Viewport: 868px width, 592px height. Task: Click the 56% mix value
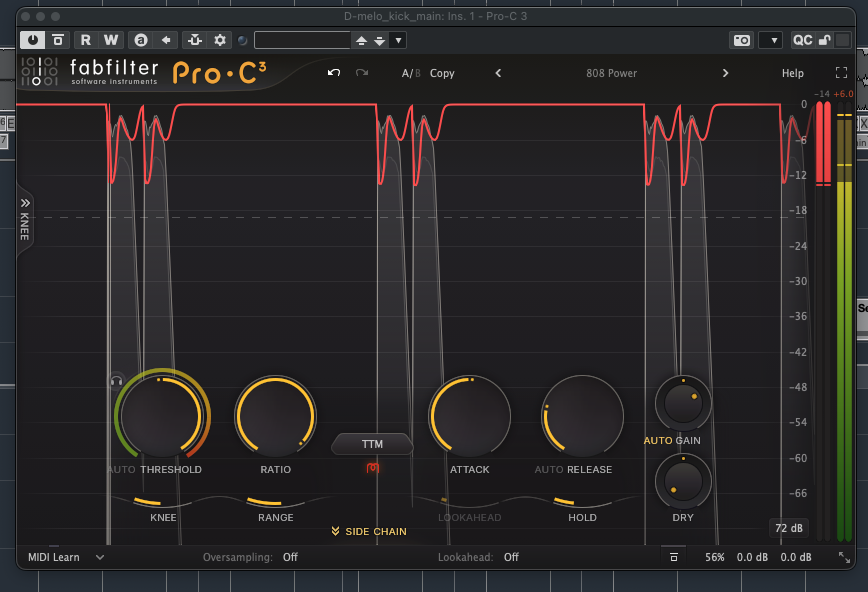(x=714, y=557)
